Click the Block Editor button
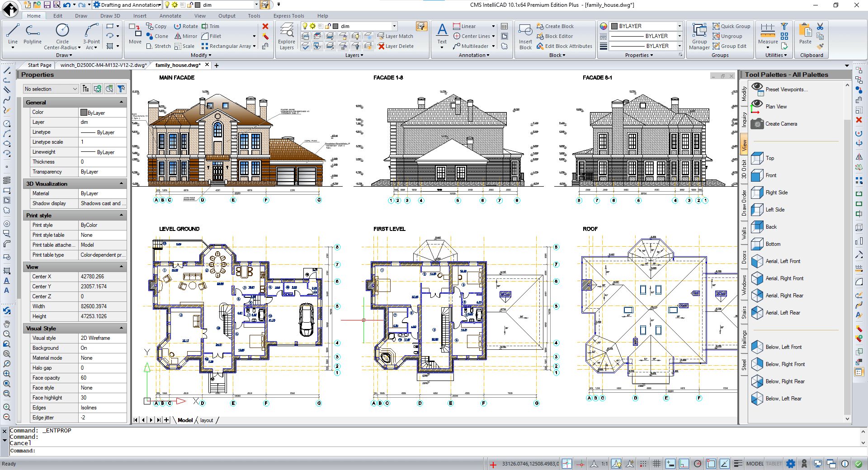Viewport: 868px width, 470px height. [555, 36]
